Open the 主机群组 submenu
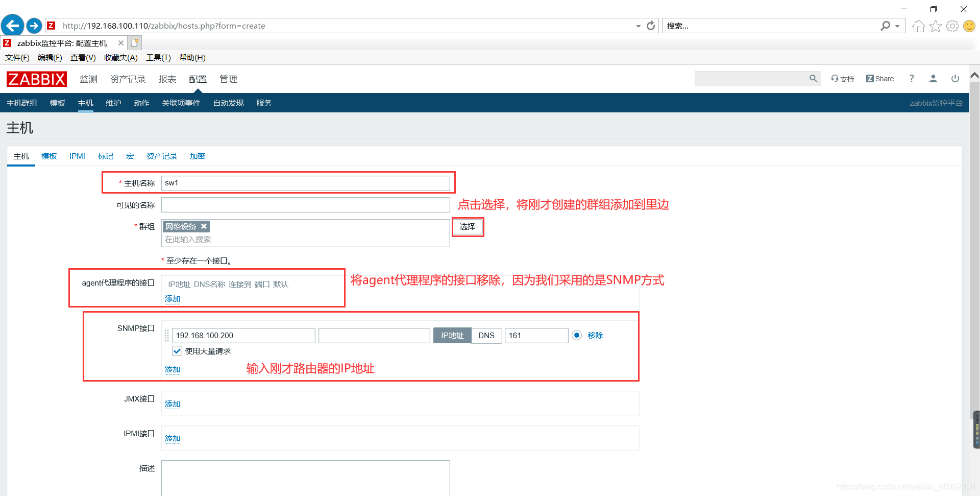The height and width of the screenshot is (496, 980). point(21,103)
